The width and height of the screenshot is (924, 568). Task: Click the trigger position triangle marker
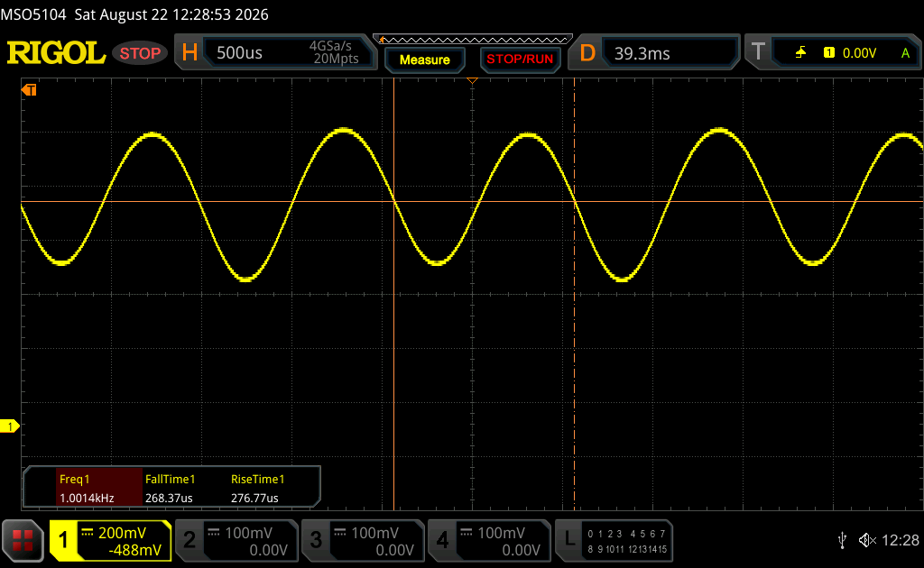point(472,80)
